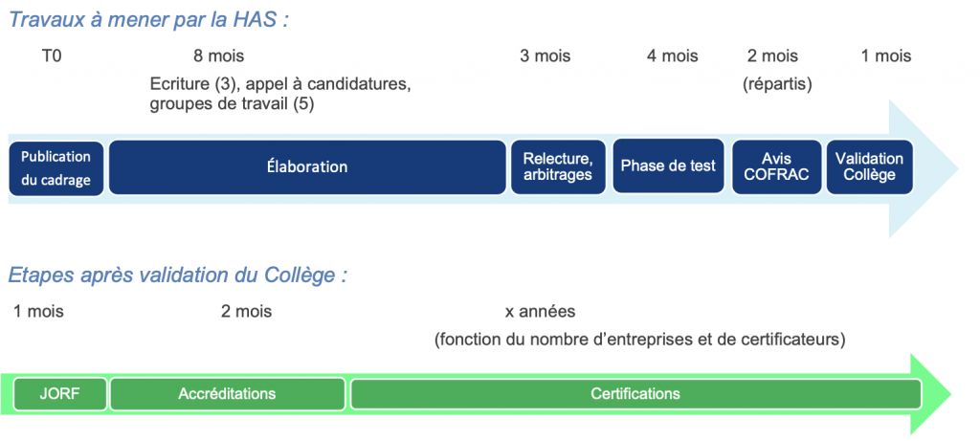Select the "x années" duration label
980x441 pixels.
[x=540, y=312]
